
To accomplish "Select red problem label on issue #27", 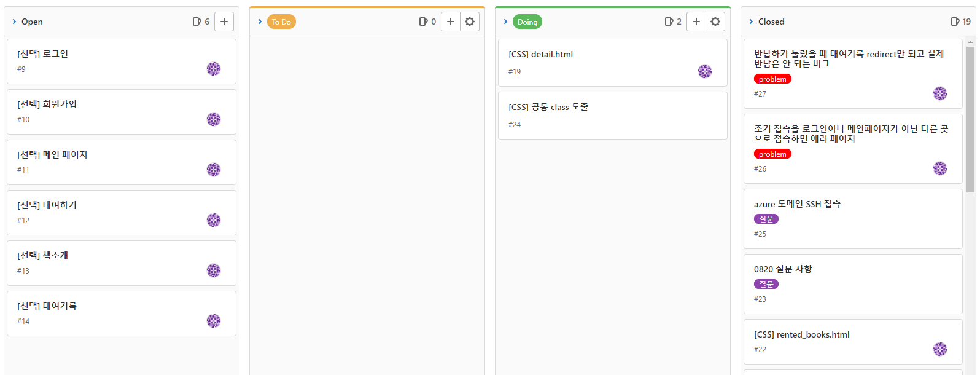I will (772, 79).
